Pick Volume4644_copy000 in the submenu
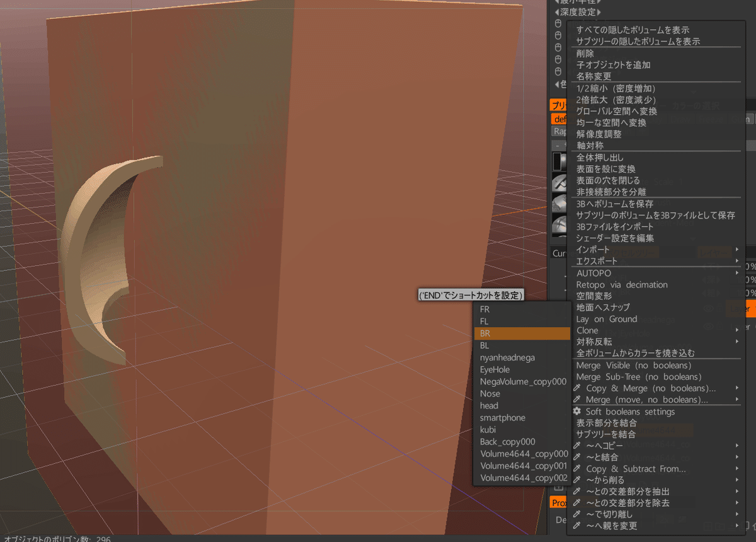The width and height of the screenshot is (756, 542). [x=524, y=454]
